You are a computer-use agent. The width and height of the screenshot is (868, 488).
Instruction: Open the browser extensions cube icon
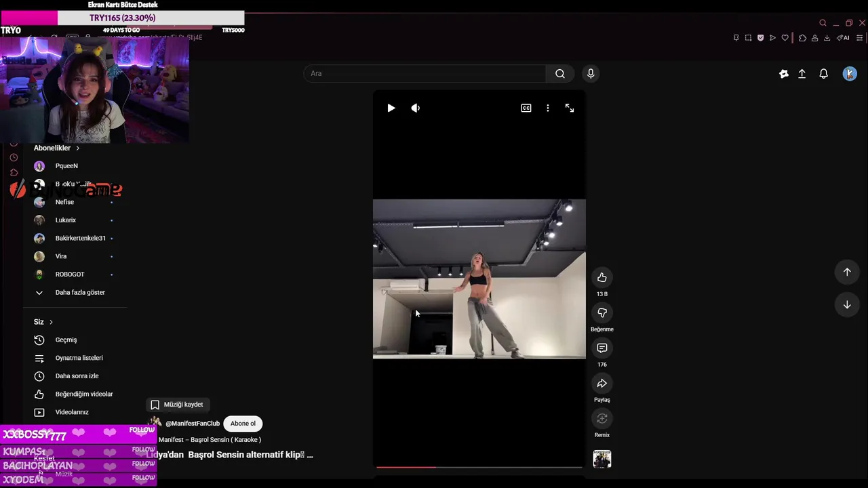802,38
